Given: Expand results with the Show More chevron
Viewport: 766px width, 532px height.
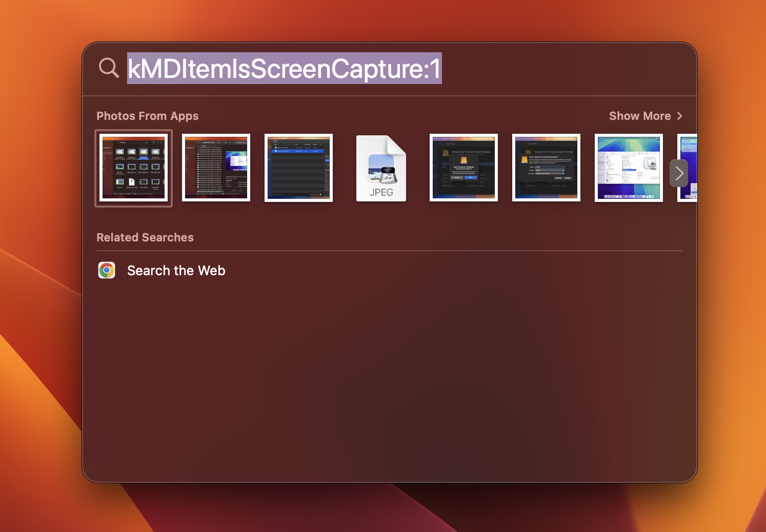Looking at the screenshot, I should 680,116.
